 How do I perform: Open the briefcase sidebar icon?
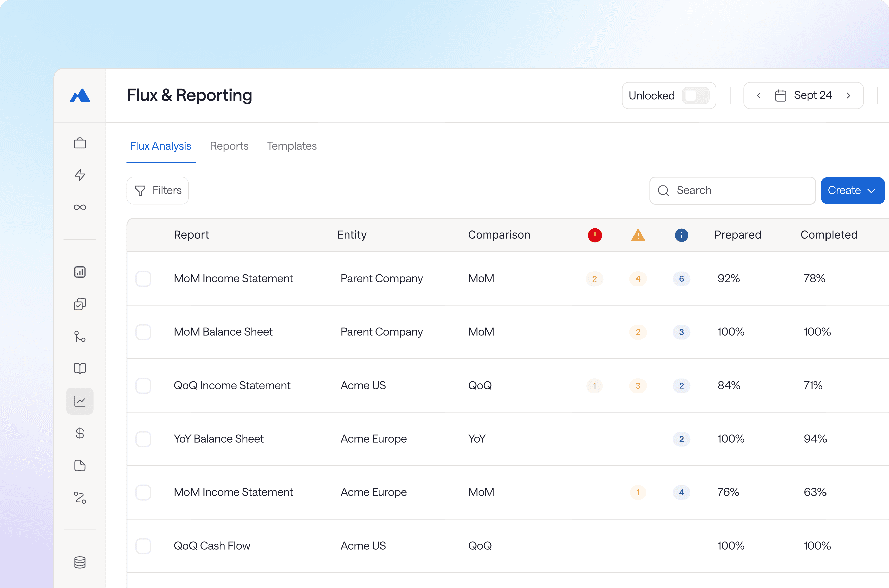coord(80,143)
